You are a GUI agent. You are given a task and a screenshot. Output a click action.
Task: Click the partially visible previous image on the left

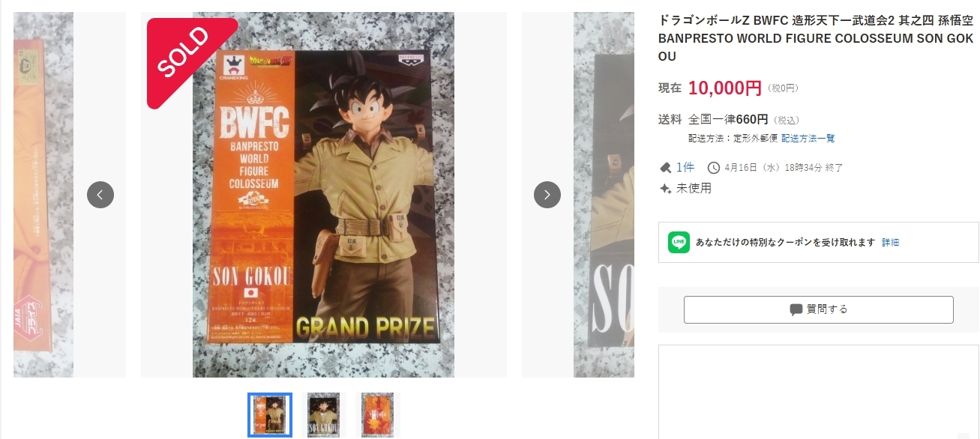(x=43, y=195)
